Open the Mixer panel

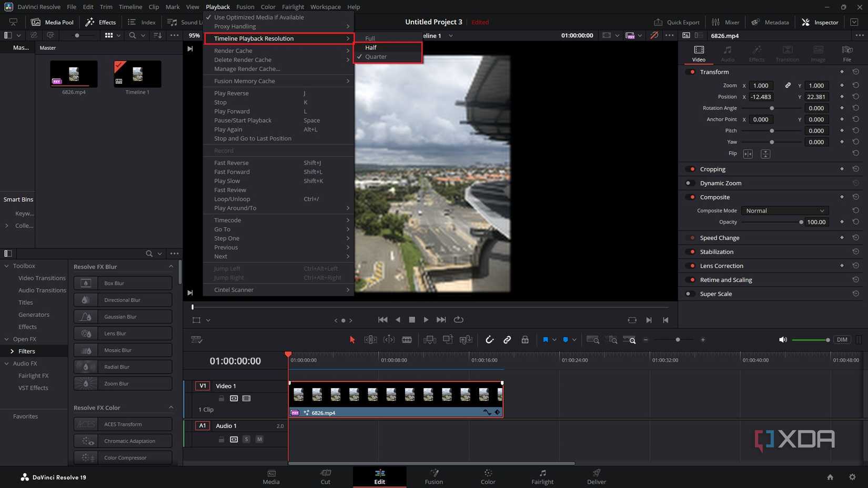[725, 22]
